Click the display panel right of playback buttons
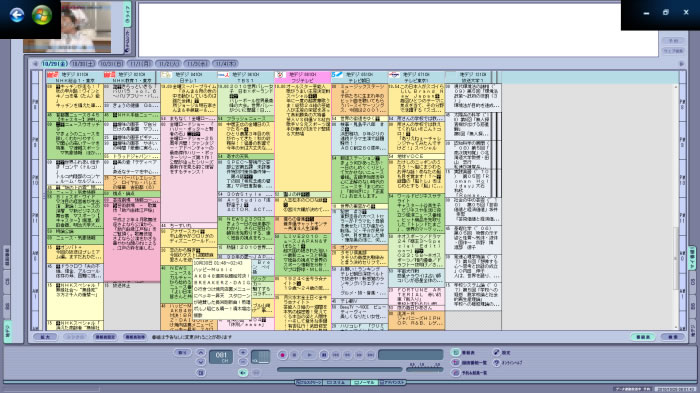The image size is (700, 393). click(410, 355)
